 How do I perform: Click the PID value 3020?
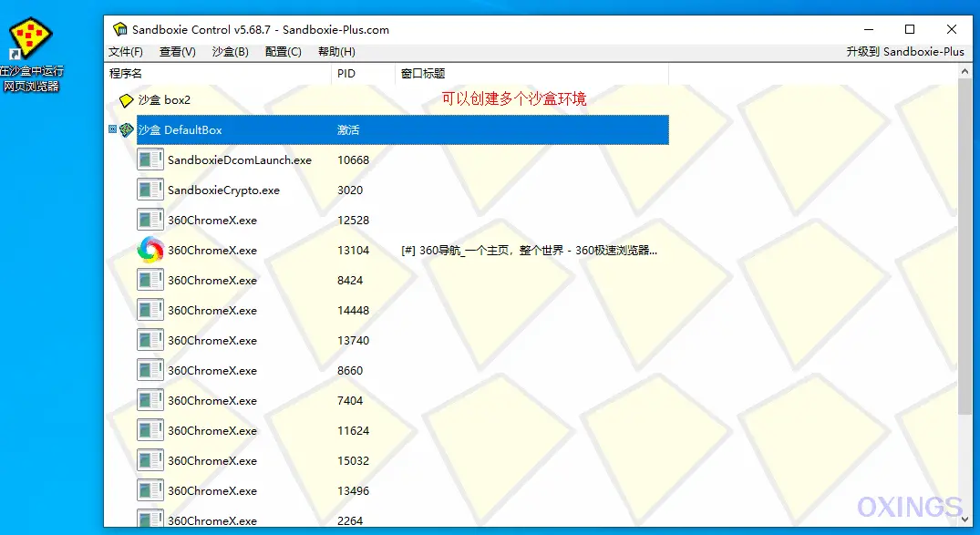[x=350, y=190]
